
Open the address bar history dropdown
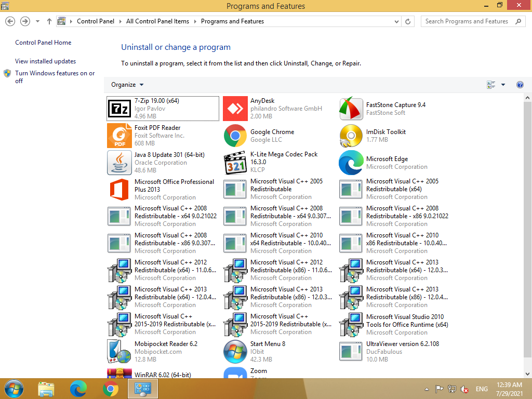(x=397, y=21)
